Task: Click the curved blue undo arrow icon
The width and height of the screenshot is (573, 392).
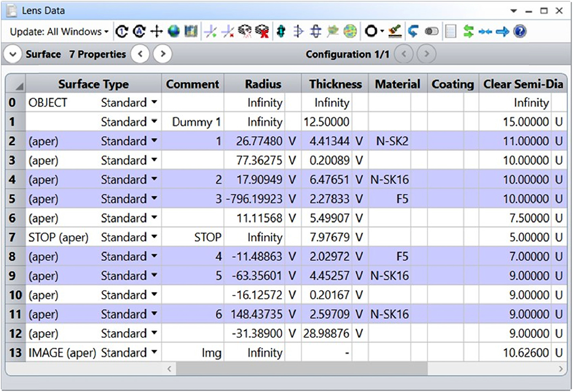Action: [413, 31]
